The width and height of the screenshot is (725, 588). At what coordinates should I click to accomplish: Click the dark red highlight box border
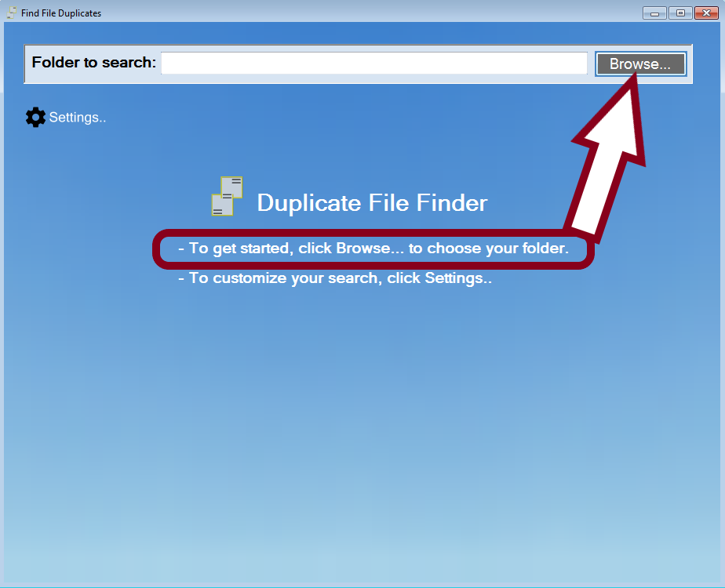(x=155, y=249)
